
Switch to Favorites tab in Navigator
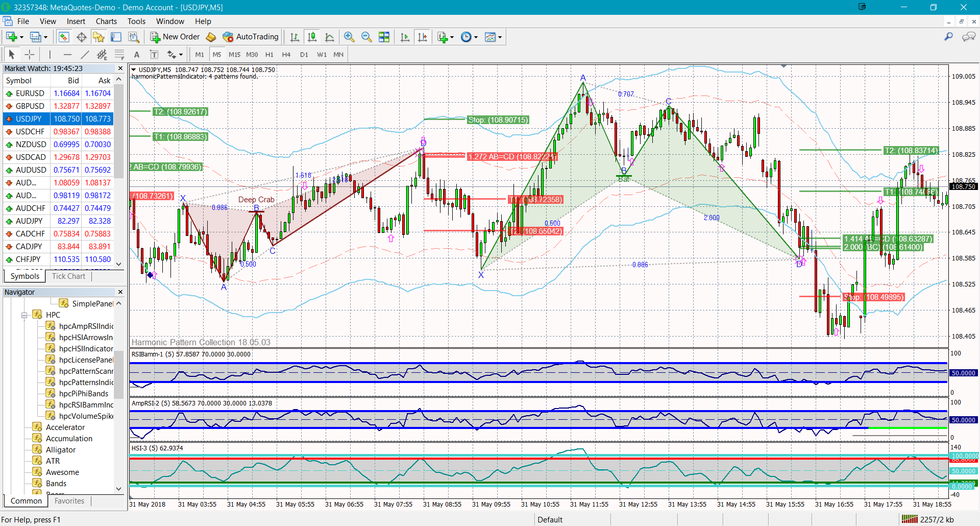pos(69,501)
